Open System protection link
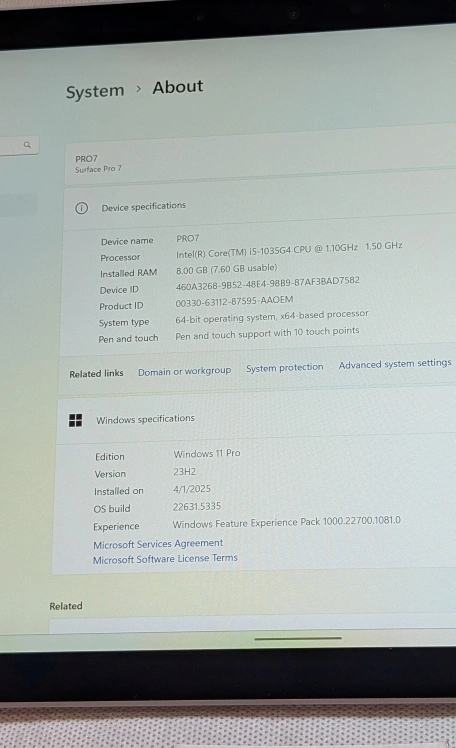 pyautogui.click(x=285, y=367)
